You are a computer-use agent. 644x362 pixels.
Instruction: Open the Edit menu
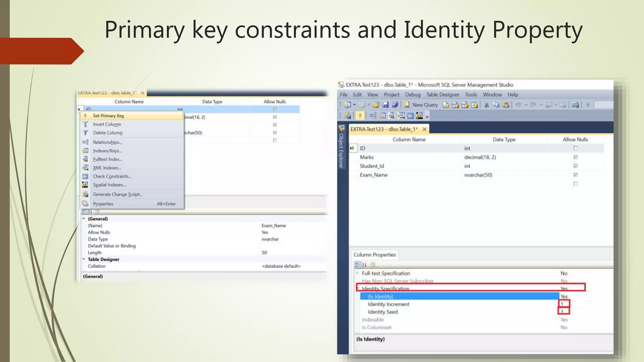(357, 95)
